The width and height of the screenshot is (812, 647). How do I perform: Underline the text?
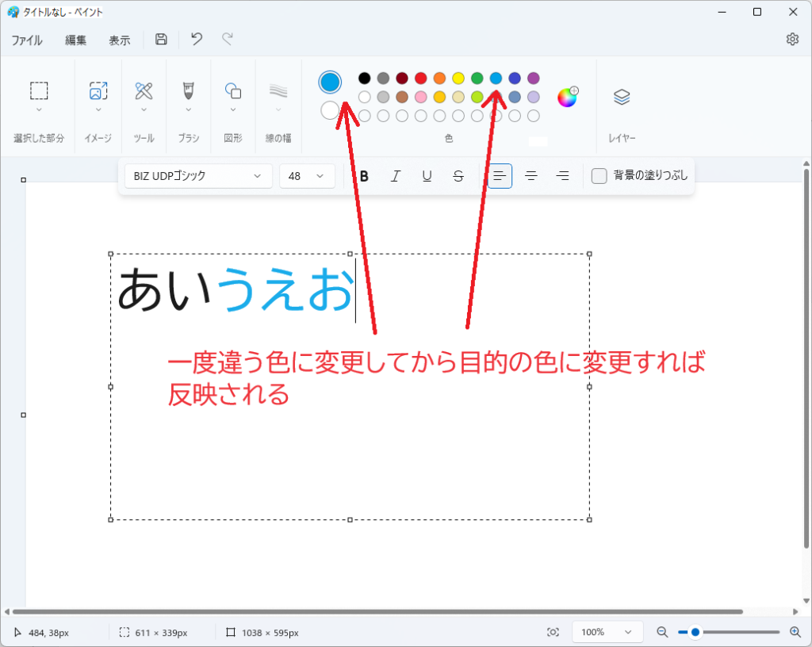coord(427,176)
